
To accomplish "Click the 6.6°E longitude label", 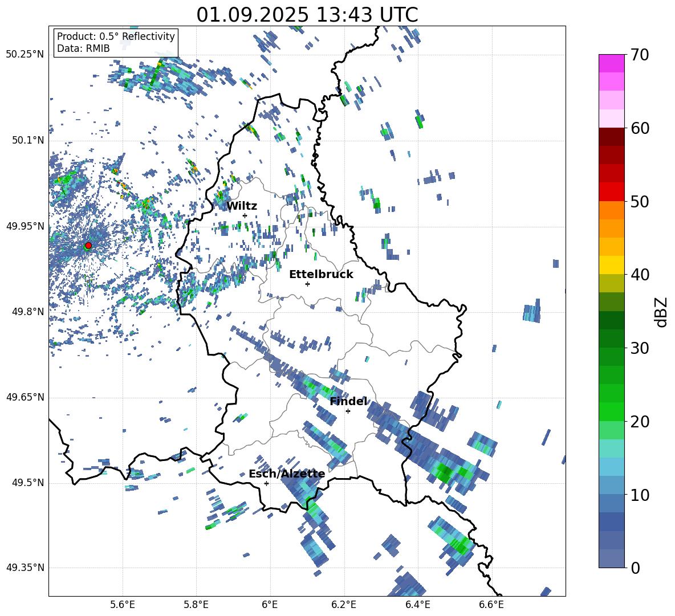I will point(491,605).
